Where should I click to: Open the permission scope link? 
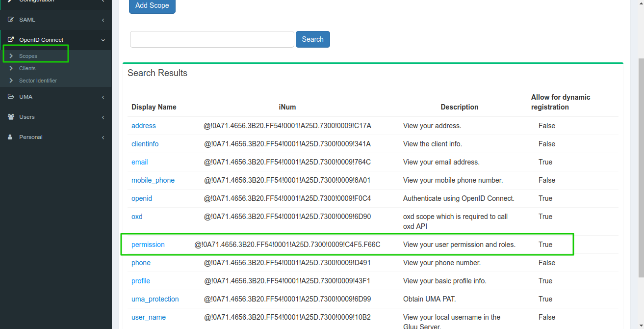148,245
